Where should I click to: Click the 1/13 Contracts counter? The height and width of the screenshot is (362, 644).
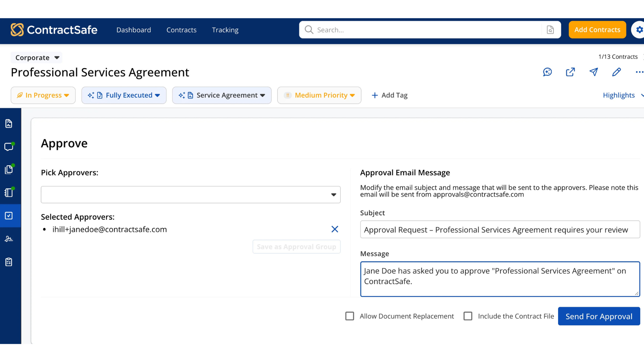tap(618, 57)
